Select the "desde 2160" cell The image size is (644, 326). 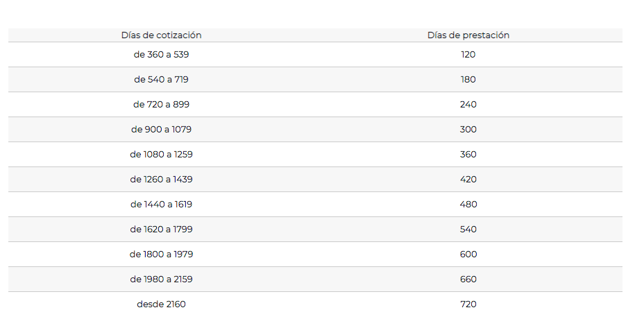point(161,304)
